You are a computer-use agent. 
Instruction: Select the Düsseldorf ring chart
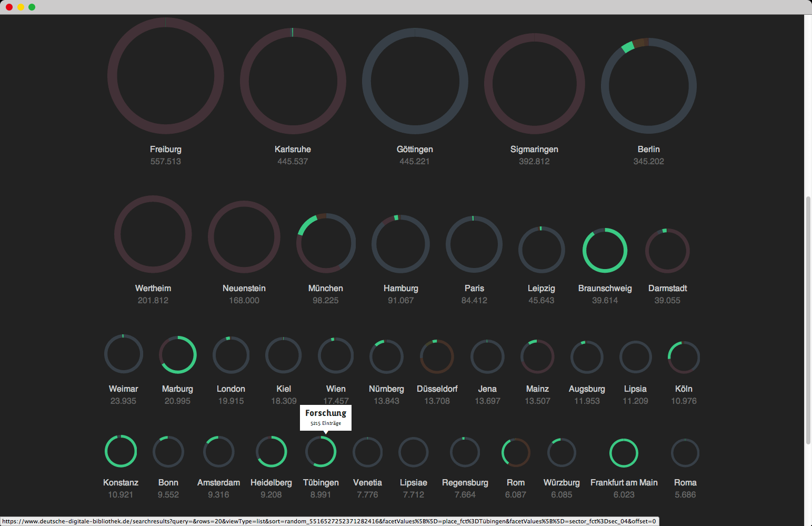click(x=437, y=356)
